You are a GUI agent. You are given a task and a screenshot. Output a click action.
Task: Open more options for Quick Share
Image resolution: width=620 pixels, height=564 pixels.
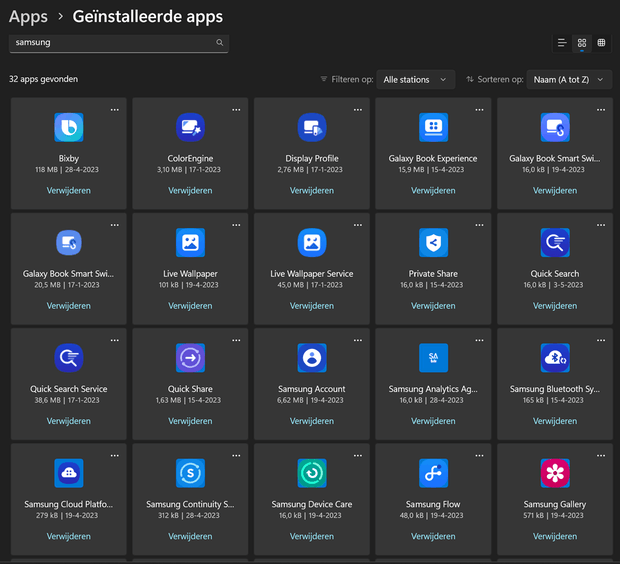(236, 340)
